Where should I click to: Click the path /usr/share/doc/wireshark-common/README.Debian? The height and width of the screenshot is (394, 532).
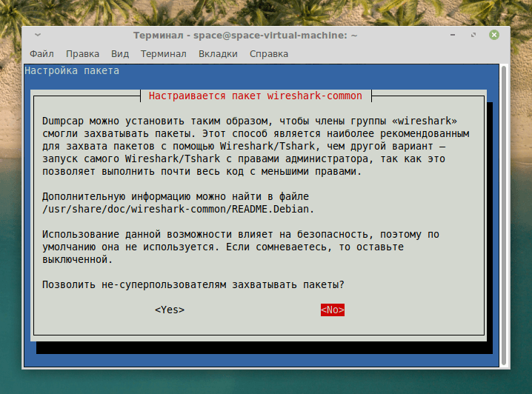point(178,209)
